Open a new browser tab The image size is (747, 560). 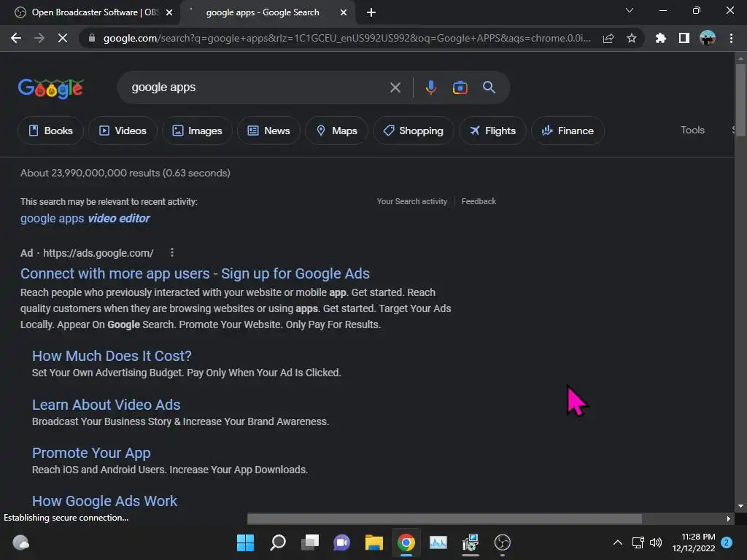(371, 12)
